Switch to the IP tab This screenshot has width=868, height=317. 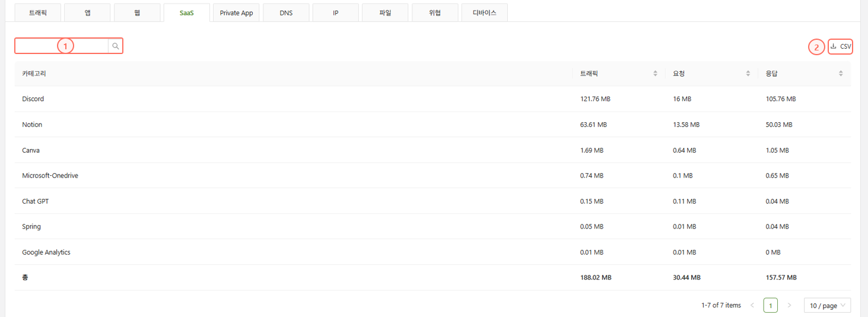[x=335, y=12]
